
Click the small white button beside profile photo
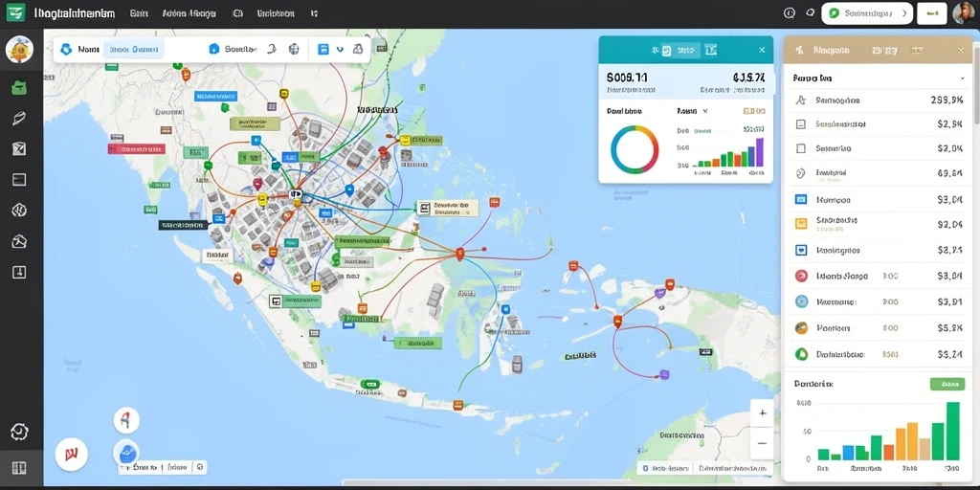click(932, 13)
